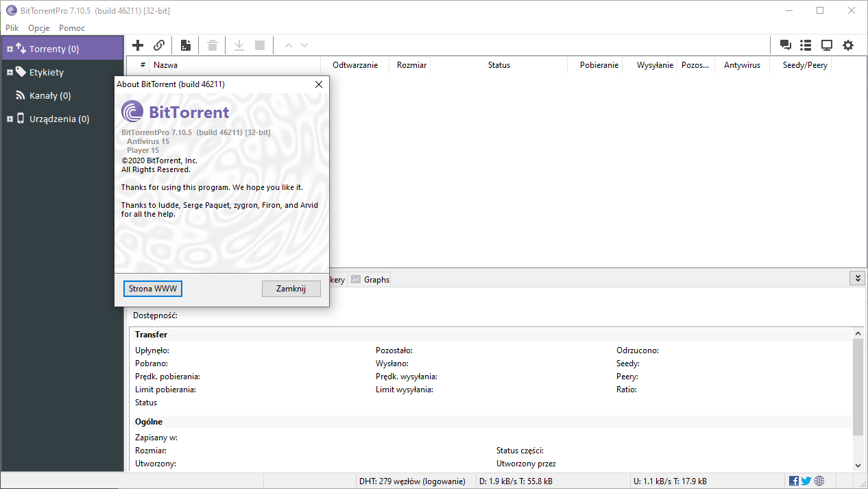Click the Remove torrent trash icon
The image size is (868, 489).
tap(213, 45)
